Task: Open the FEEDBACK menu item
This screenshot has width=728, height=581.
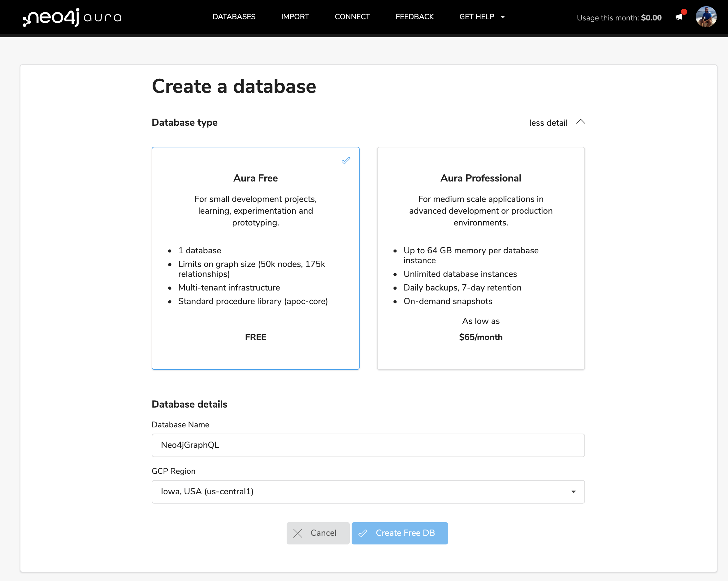Action: click(x=414, y=16)
